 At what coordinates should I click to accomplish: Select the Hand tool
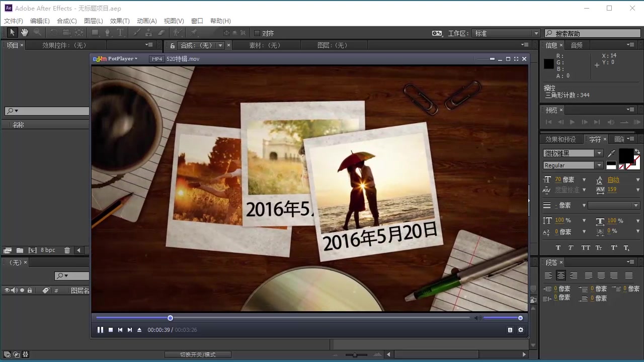tap(25, 33)
